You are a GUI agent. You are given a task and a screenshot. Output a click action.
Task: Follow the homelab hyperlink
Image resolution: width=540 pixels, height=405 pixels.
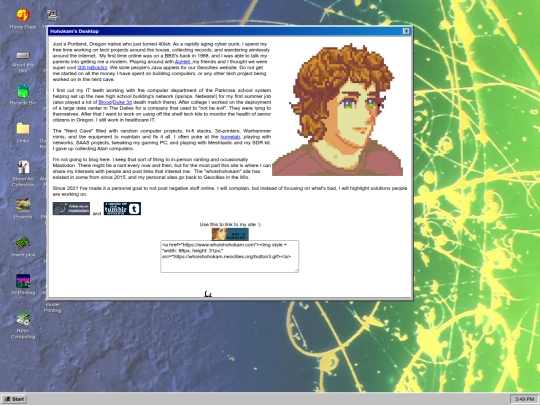[x=230, y=137]
